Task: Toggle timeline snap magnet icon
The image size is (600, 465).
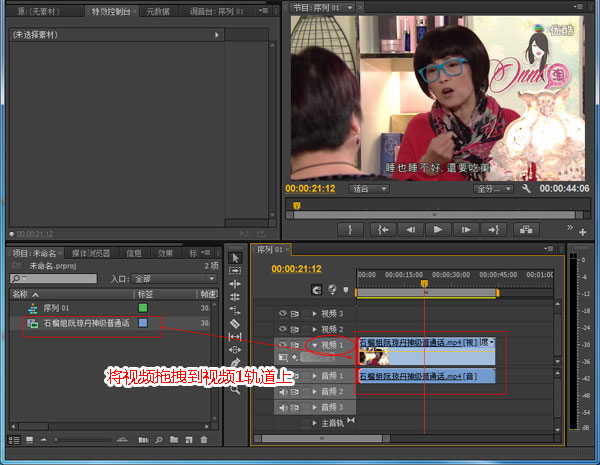Action: pos(316,290)
